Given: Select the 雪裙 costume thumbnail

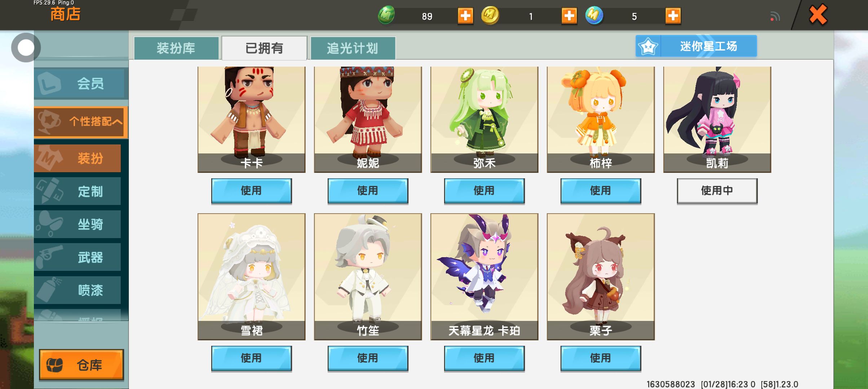Looking at the screenshot, I should (251, 277).
